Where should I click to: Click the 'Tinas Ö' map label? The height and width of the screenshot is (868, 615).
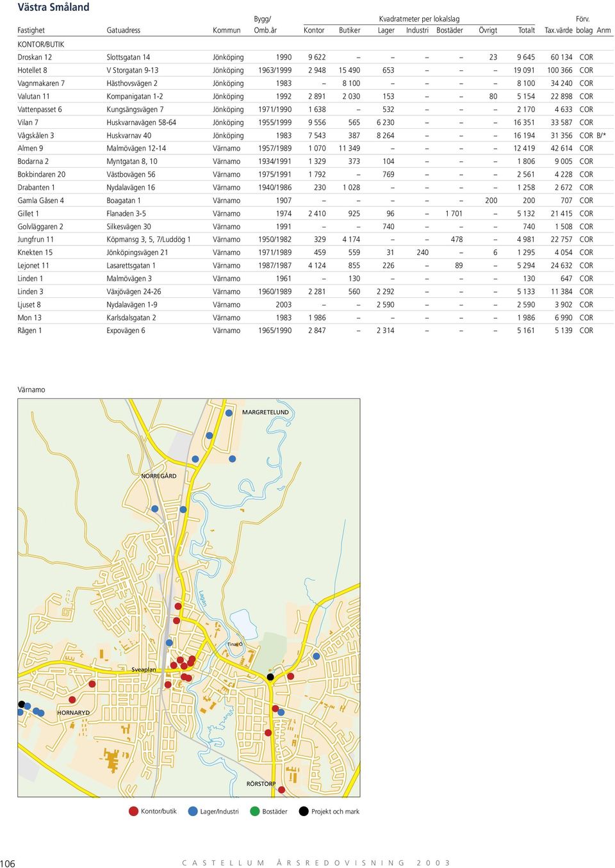click(x=234, y=644)
